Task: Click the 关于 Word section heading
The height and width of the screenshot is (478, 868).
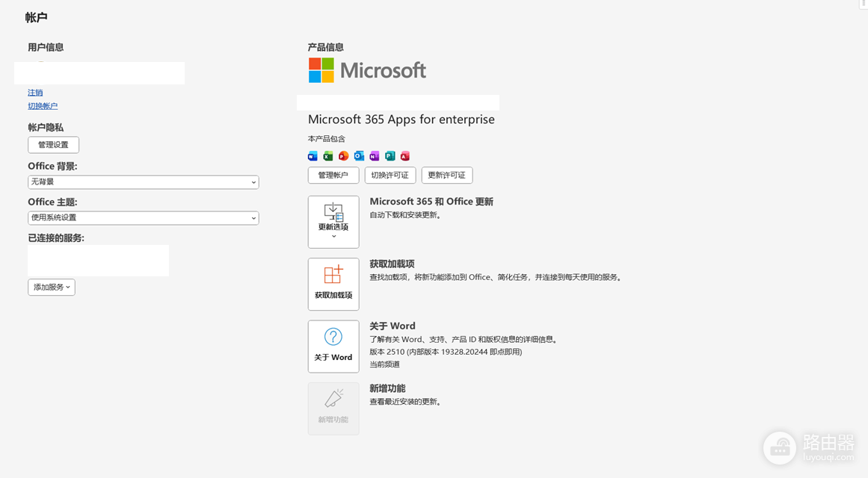Action: pyautogui.click(x=393, y=326)
